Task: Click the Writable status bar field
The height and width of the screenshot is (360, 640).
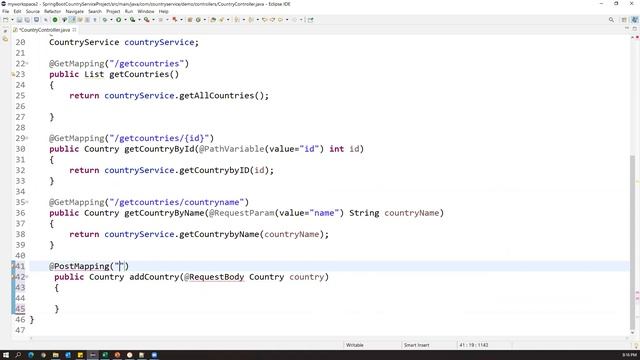Action: pos(354,345)
